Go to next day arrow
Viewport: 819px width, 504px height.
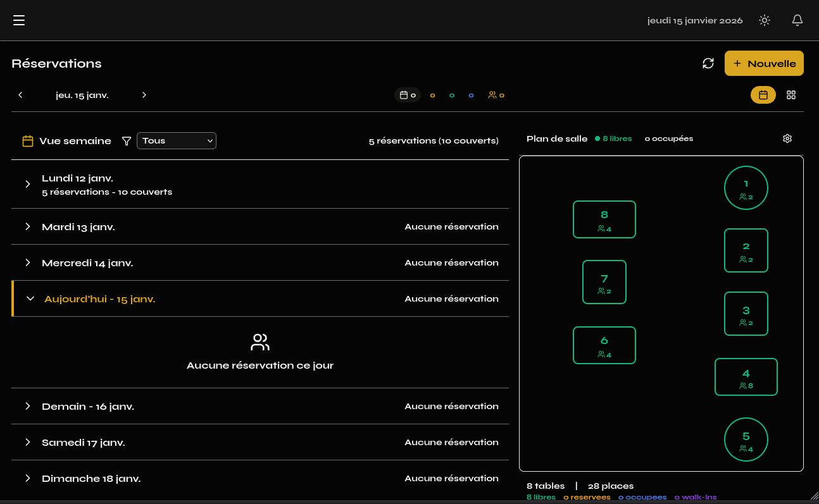tap(144, 95)
